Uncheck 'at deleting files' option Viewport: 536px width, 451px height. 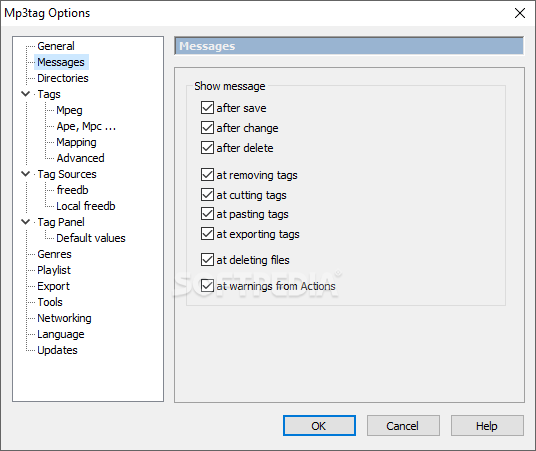click(207, 260)
